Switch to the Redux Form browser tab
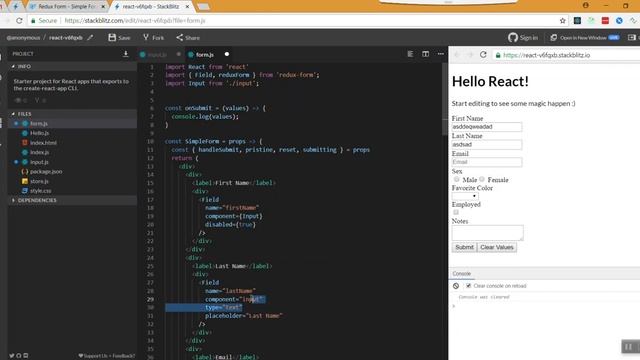640x360 pixels. 66,7
